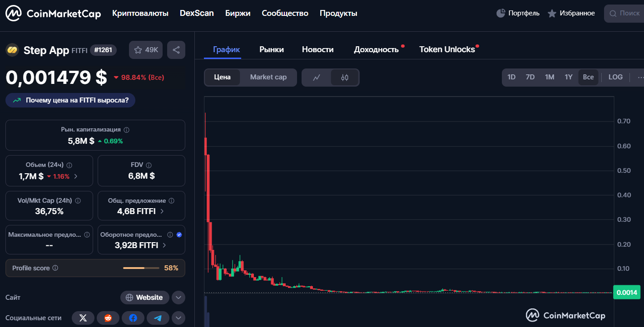Image resolution: width=644 pixels, height=327 pixels.
Task: Switch to the Token Unlocks tab
Action: coord(447,49)
